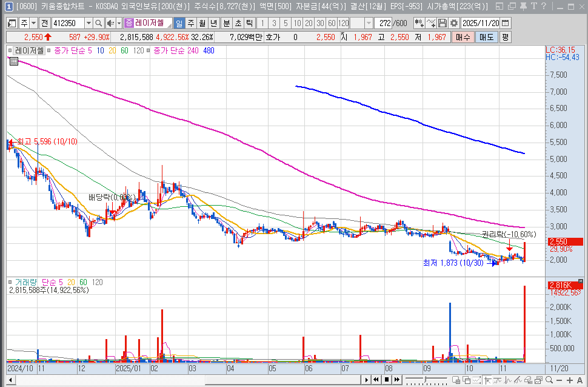This screenshot has width=588, height=387.
Task: Click the 매도 sell button
Action: point(486,37)
